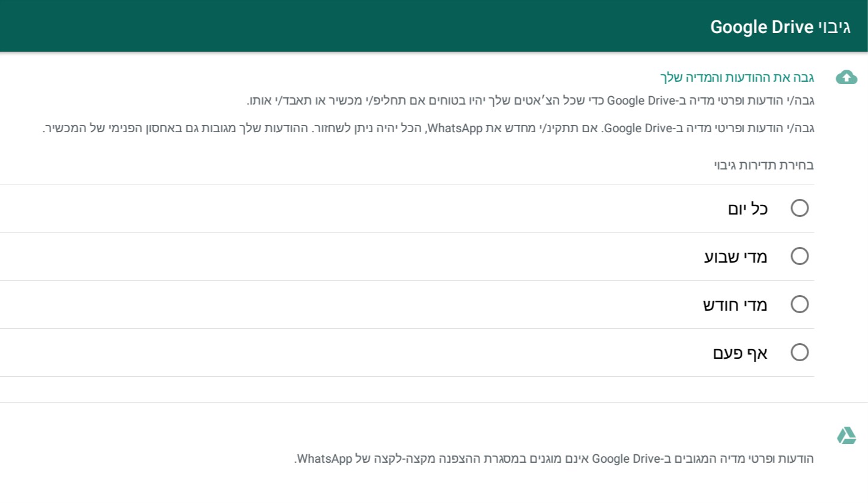Click the 'כל יום' option text
868x503 pixels.
pos(748,209)
